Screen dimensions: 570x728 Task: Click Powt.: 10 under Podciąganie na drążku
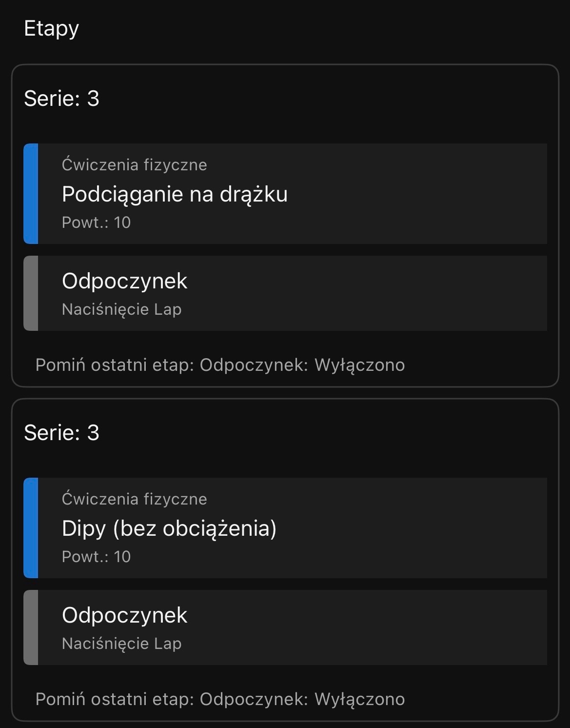[x=96, y=222]
